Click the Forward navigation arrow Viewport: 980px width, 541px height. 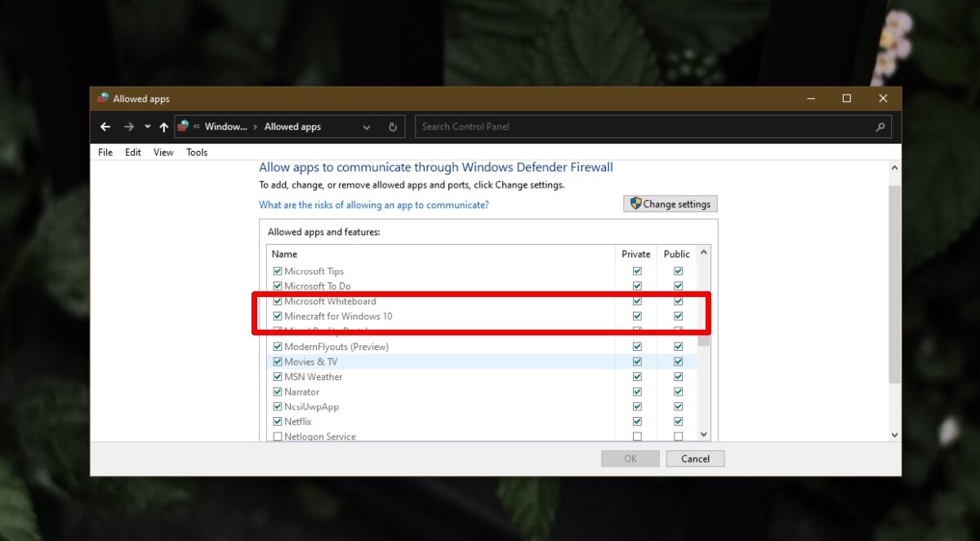128,126
